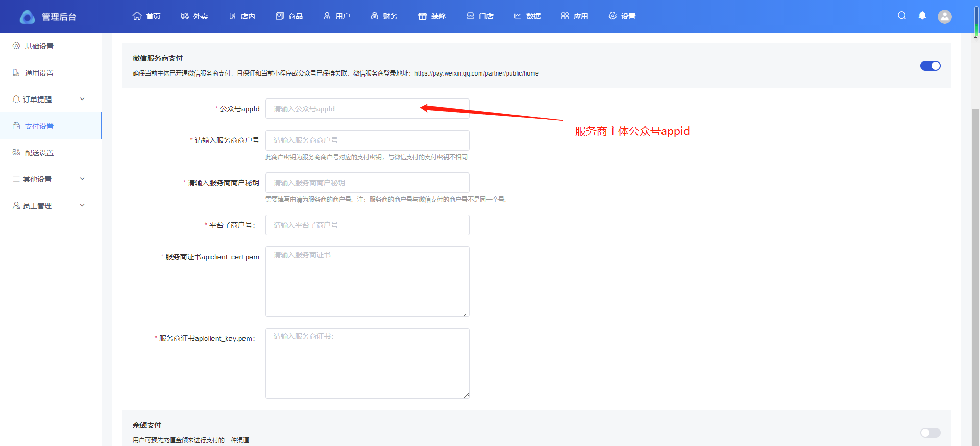Open notifications bell icon
The image size is (980, 446).
click(922, 15)
